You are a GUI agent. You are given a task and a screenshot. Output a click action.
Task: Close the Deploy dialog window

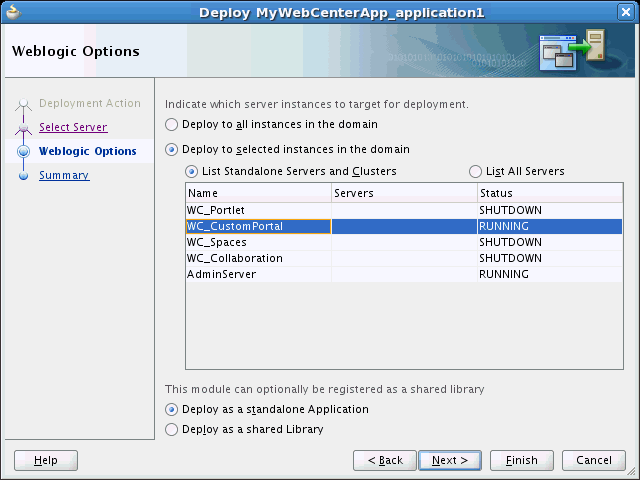(625, 12)
